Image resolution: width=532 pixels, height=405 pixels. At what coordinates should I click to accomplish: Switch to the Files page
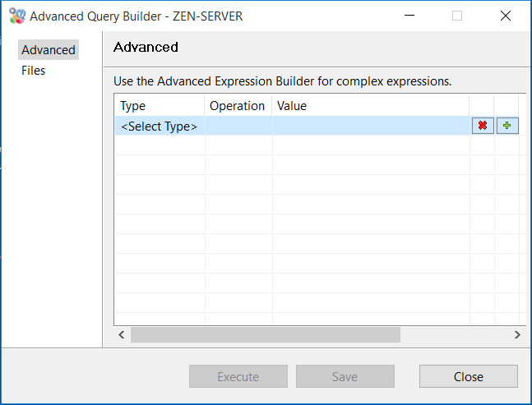[x=34, y=71]
